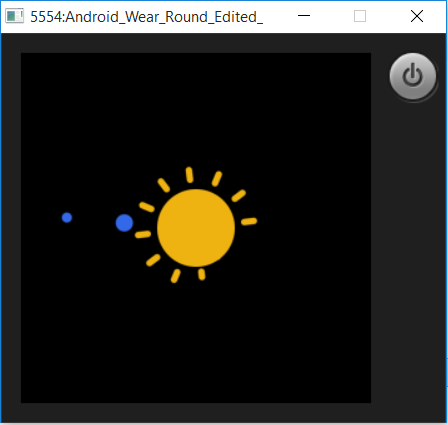Viewport: 448px width, 425px height.
Task: Click the emulator window icon in the title bar
Action: [x=14, y=16]
